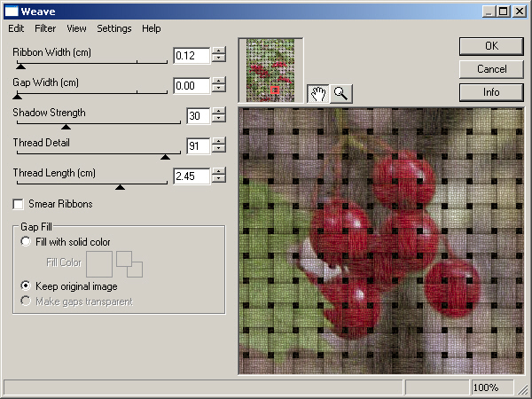
Task: Maximize the Weave window
Action: [504, 12]
